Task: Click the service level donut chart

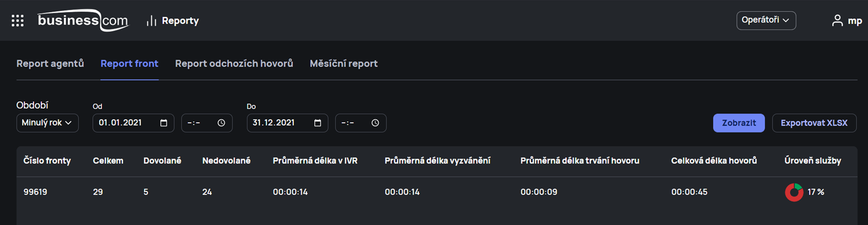Action: [794, 192]
